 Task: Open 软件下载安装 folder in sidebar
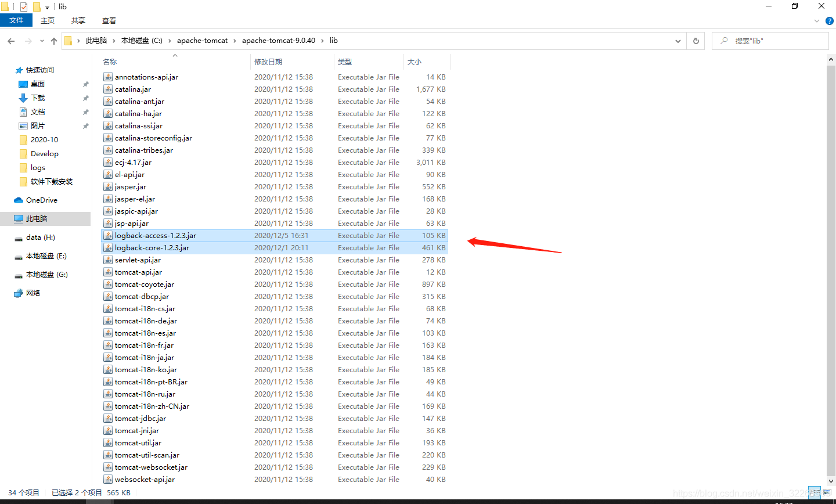coord(52,182)
